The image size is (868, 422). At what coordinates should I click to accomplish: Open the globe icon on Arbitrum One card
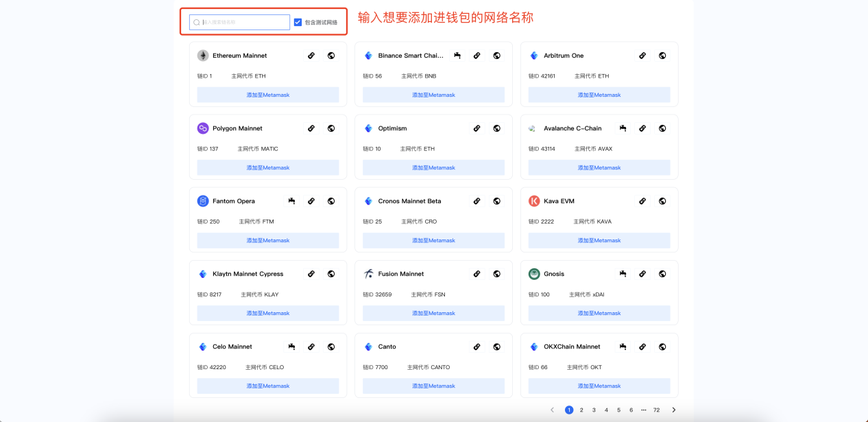tap(662, 56)
